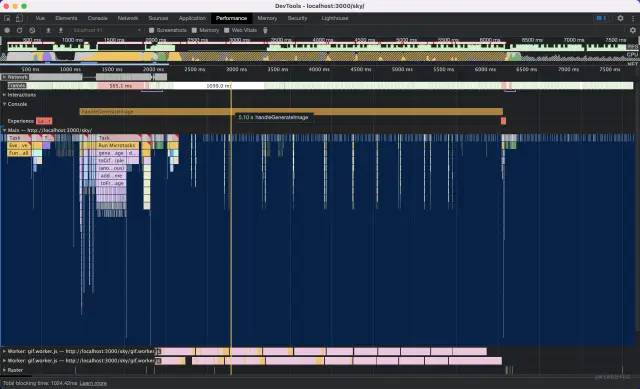Enable the Memory checkbox
Screen dimensions: 640x389
(194, 30)
